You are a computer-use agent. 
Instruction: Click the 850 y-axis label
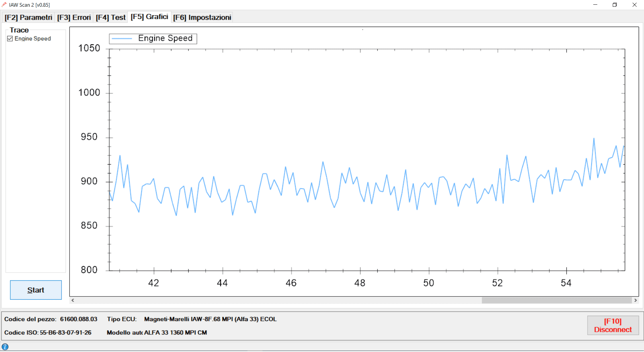point(89,225)
